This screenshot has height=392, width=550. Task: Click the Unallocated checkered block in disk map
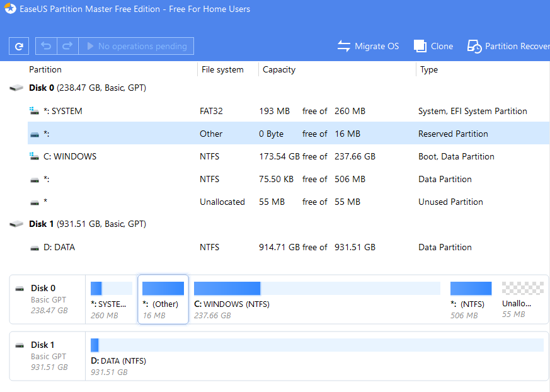tap(522, 289)
